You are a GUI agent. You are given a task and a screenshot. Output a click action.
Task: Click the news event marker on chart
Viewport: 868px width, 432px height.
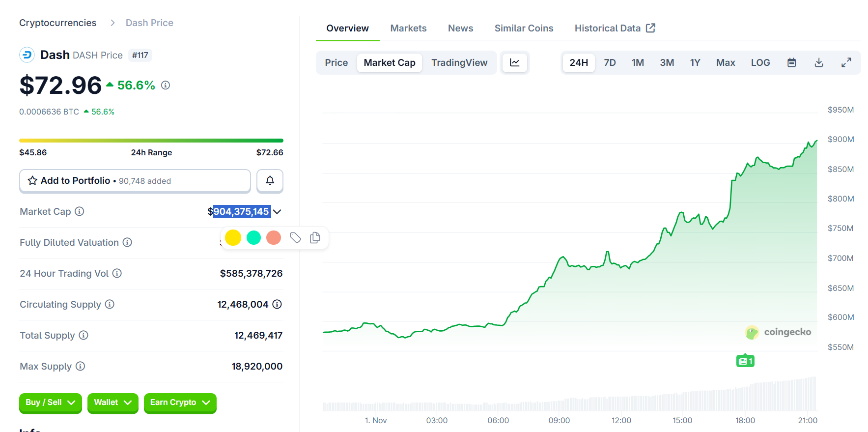(x=745, y=361)
